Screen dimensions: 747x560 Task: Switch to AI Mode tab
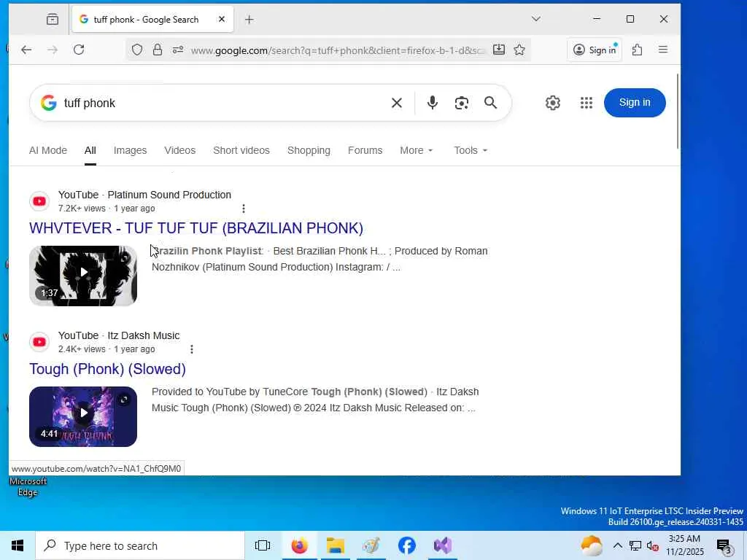(x=48, y=150)
